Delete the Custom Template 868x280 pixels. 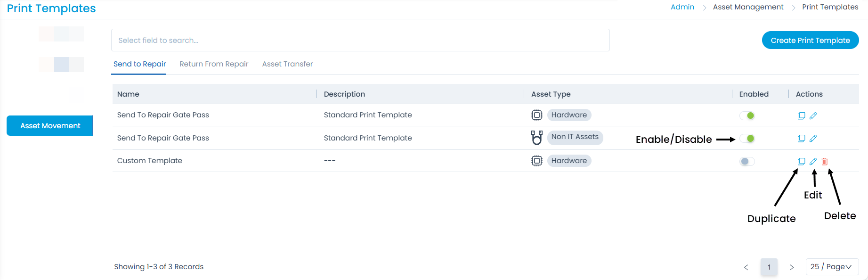coord(825,161)
